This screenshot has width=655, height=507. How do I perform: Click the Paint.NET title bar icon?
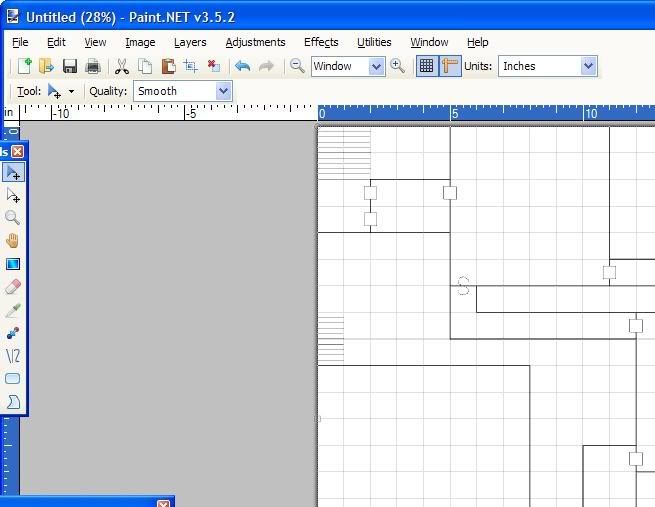coord(13,16)
